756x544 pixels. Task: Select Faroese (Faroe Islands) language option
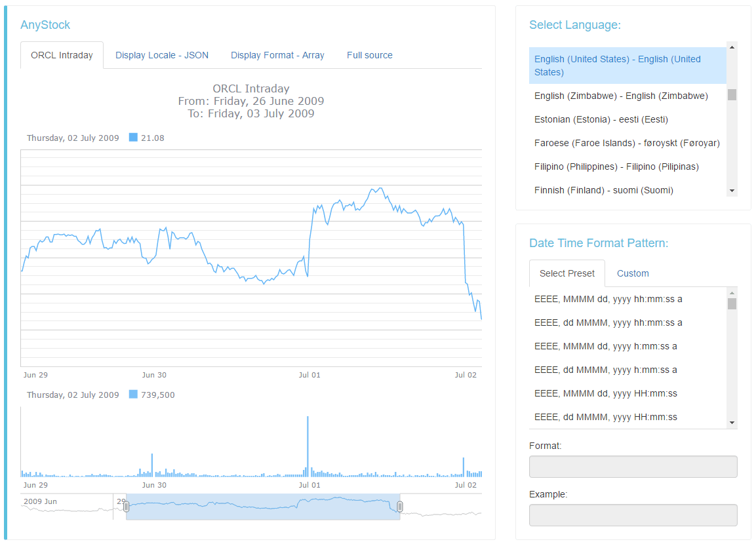627,143
